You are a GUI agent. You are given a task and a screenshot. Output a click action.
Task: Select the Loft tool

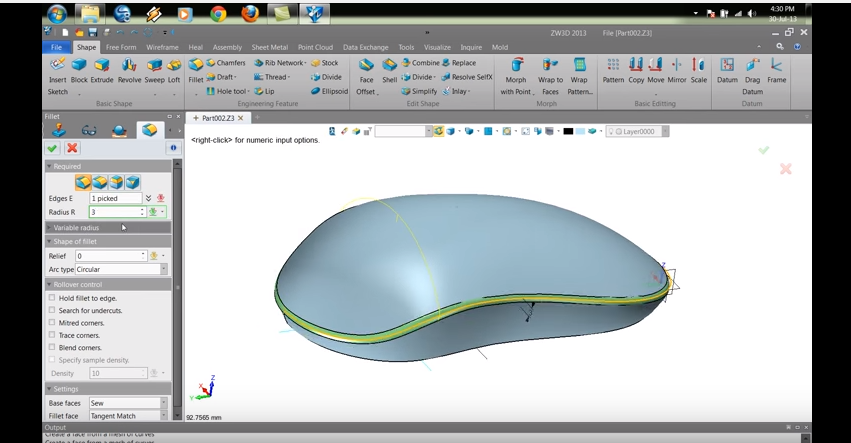click(x=174, y=71)
